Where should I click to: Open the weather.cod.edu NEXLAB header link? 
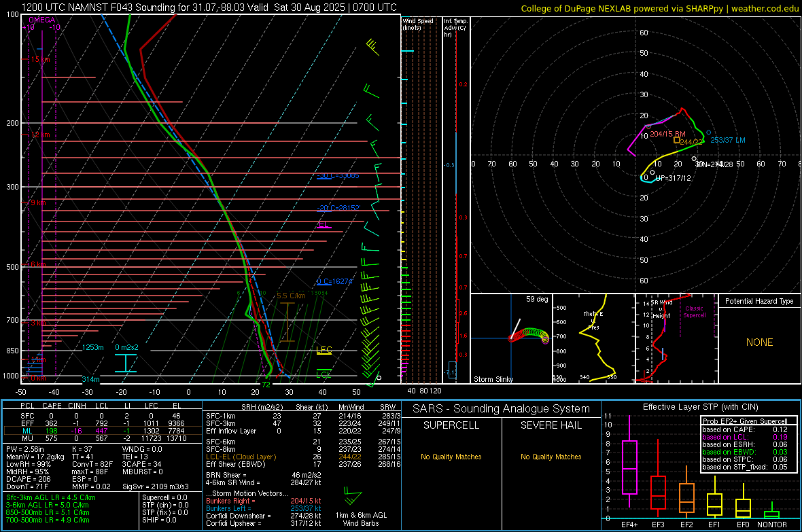[659, 8]
